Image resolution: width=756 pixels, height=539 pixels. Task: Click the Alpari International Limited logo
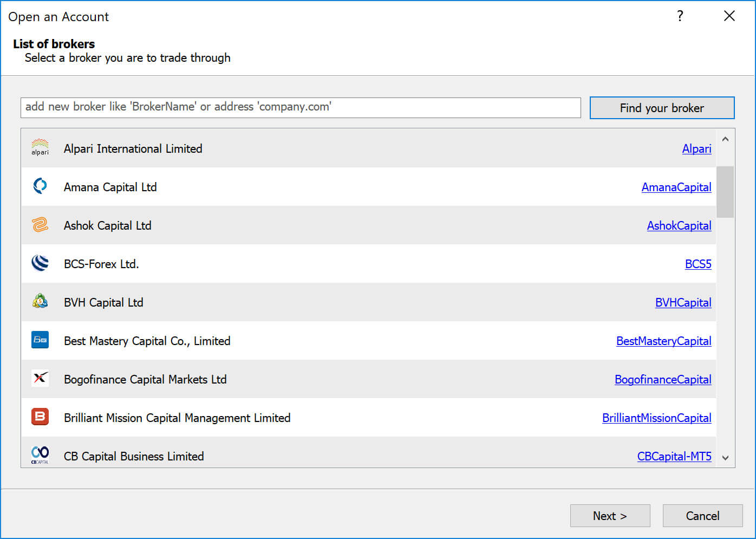click(40, 147)
